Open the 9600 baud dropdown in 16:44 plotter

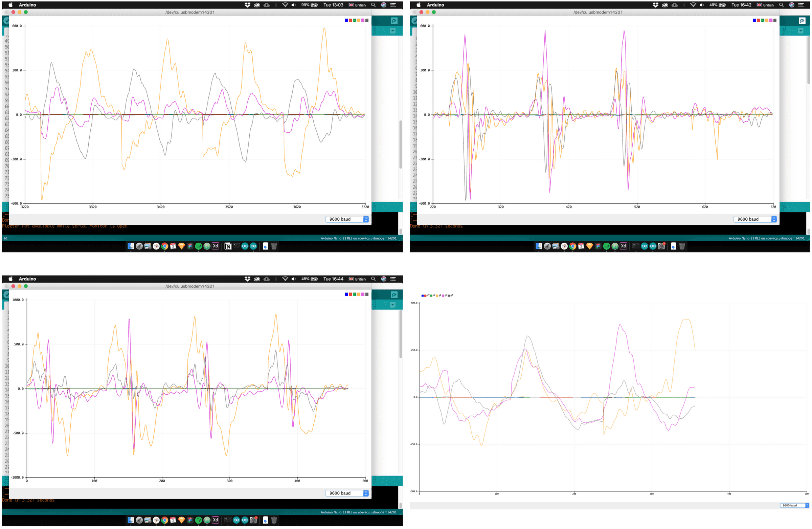pyautogui.click(x=347, y=493)
